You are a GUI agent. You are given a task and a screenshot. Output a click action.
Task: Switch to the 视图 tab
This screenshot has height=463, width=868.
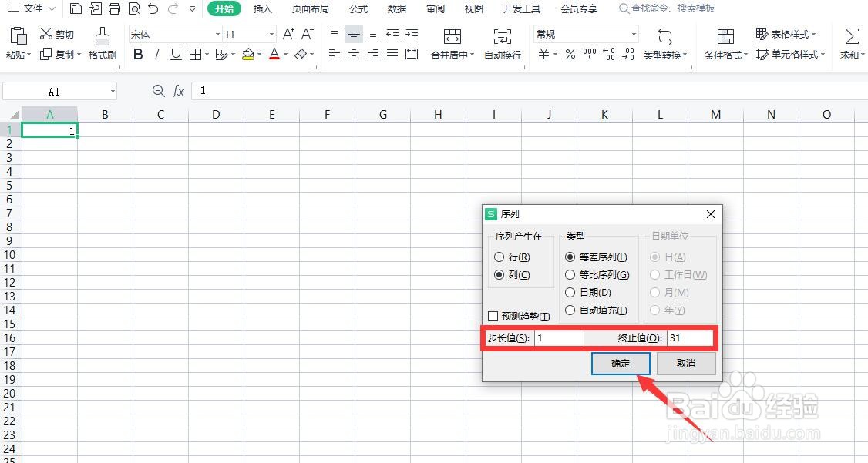473,8
